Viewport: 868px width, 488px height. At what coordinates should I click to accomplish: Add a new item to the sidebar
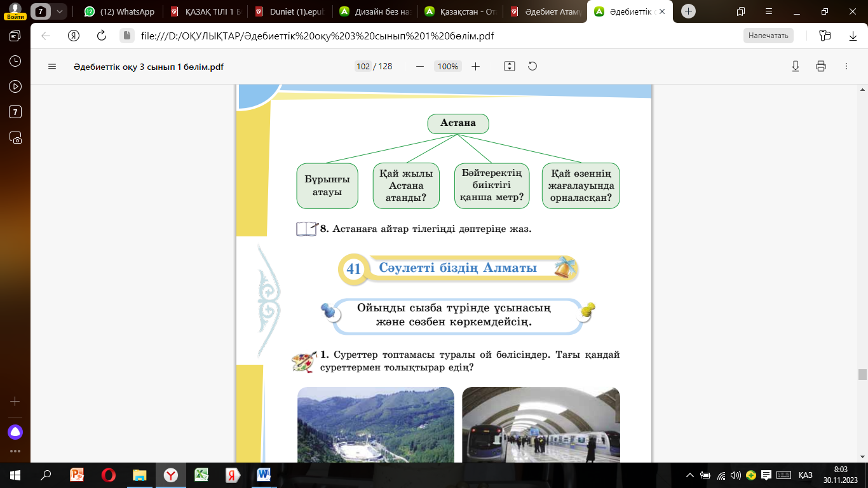[15, 402]
